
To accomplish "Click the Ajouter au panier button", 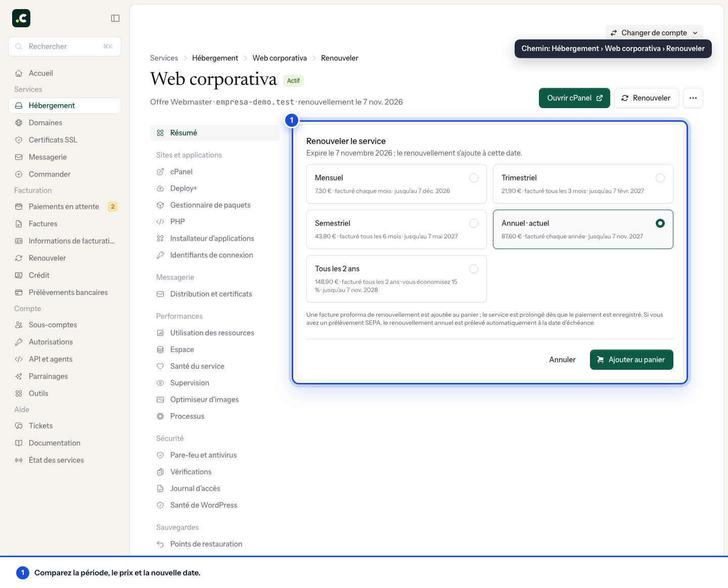I will pos(631,360).
